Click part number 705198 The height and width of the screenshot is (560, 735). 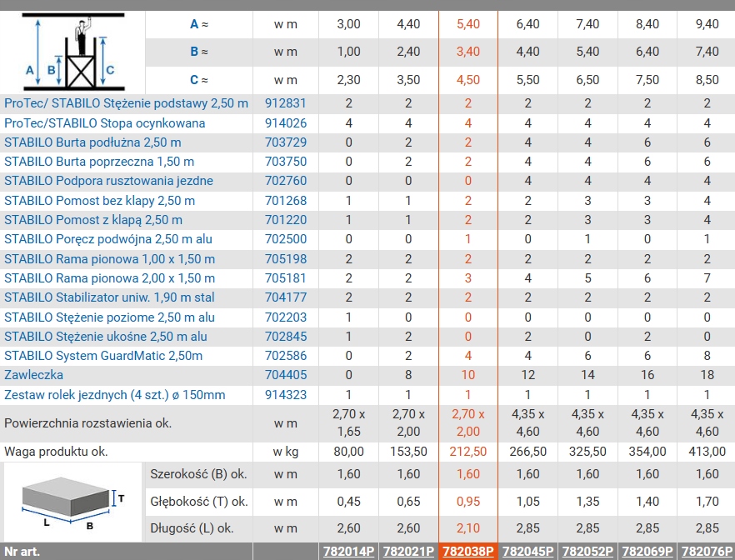pyautogui.click(x=286, y=258)
